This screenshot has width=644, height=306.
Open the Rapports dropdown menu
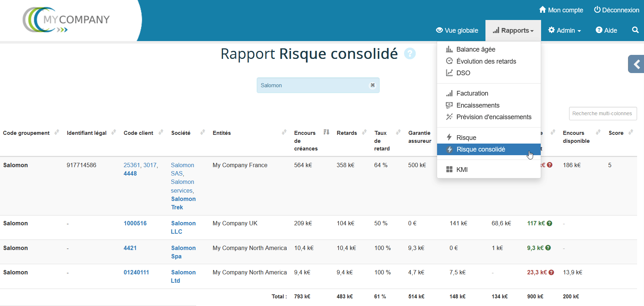pyautogui.click(x=513, y=31)
